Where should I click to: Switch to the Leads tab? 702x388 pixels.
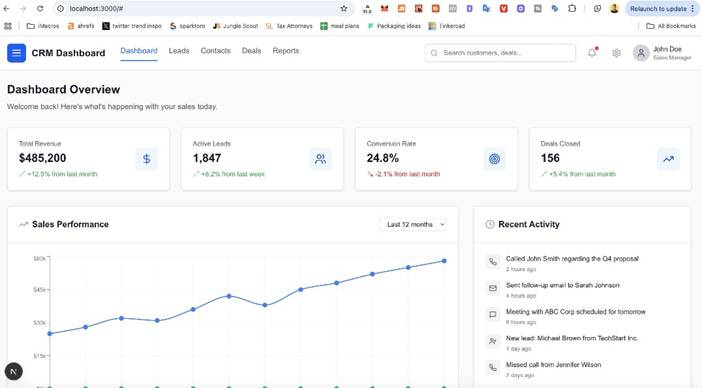(x=179, y=51)
